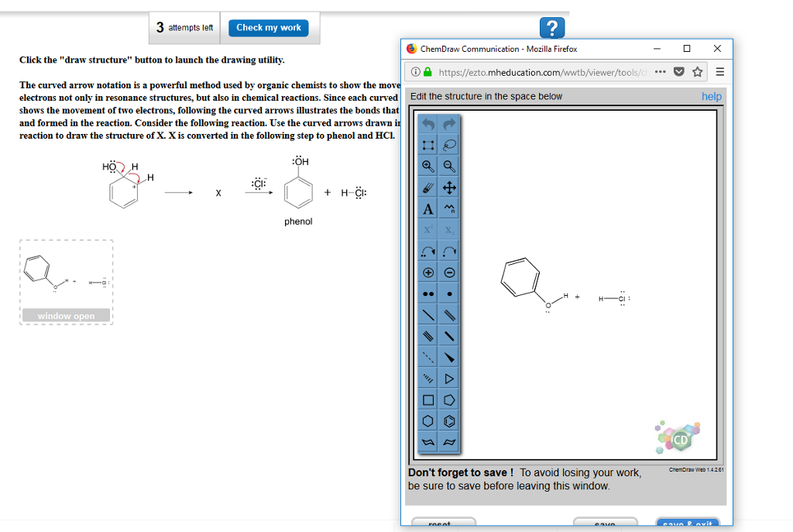Bookmark the page with the star icon
The width and height of the screenshot is (793, 532).
pos(696,71)
